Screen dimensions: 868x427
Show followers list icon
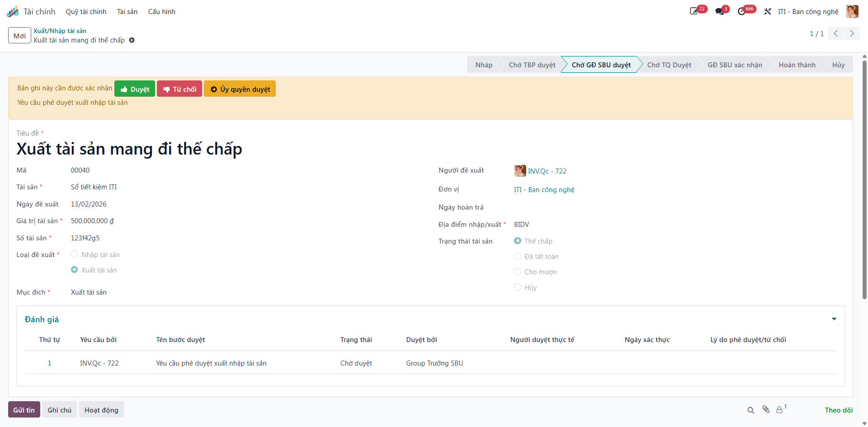[x=781, y=409]
